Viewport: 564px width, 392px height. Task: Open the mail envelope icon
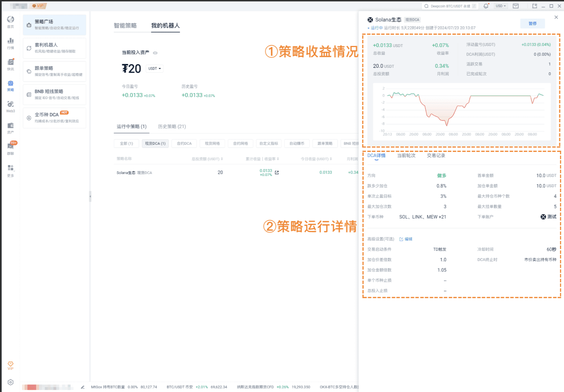coord(516,6)
